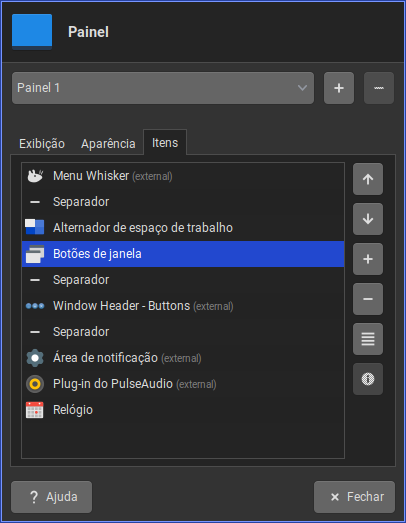Select Alternador de espaço de trabalho item

[x=183, y=228]
